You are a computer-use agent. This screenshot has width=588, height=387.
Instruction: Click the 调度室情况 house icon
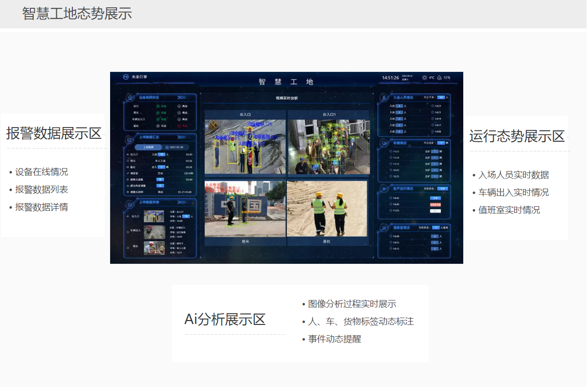coord(384,227)
